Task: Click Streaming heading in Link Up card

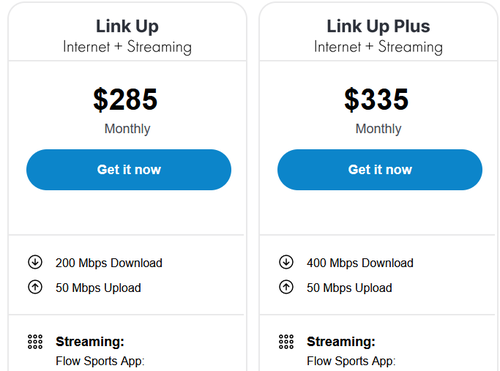Action: coord(90,342)
